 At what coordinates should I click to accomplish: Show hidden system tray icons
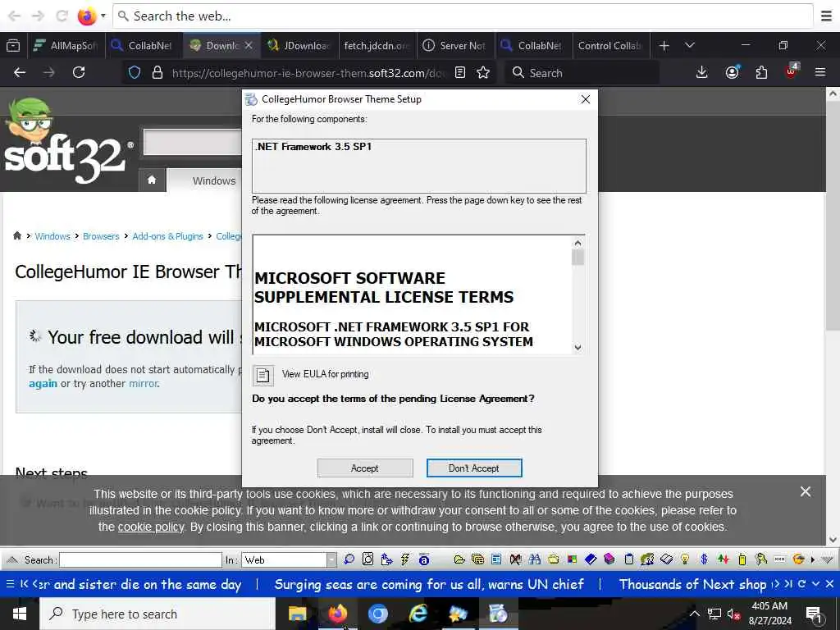[x=694, y=614]
